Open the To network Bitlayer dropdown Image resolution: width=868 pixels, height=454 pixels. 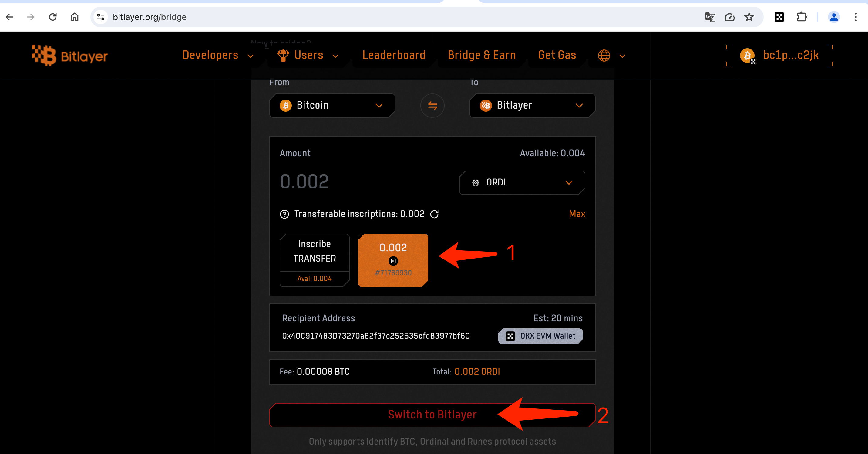(532, 106)
